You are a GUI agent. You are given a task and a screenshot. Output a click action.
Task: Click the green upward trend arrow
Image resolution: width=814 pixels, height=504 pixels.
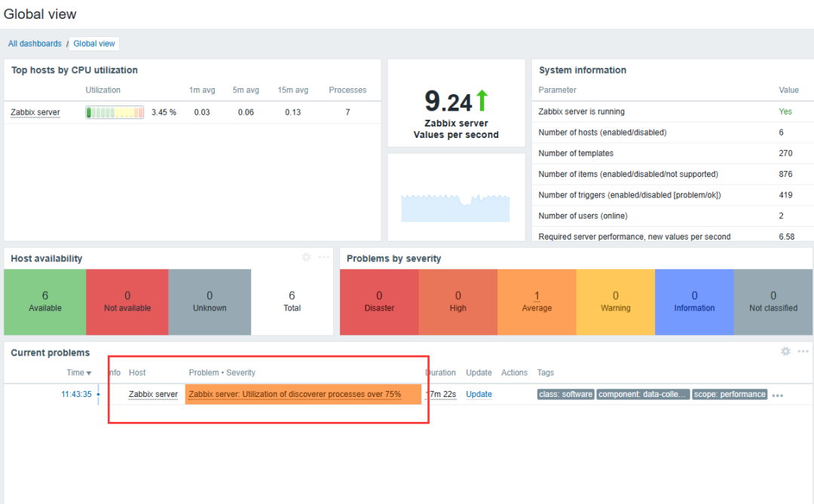(482, 100)
